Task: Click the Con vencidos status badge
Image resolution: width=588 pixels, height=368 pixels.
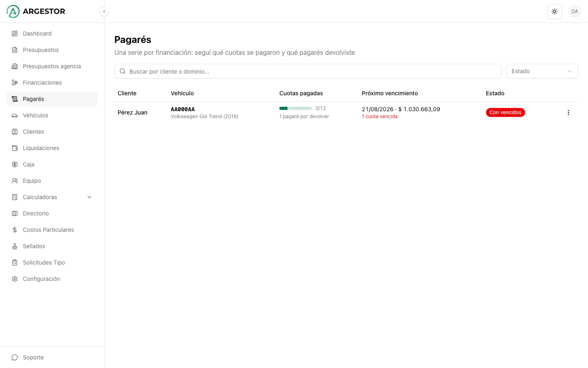Action: (x=505, y=112)
